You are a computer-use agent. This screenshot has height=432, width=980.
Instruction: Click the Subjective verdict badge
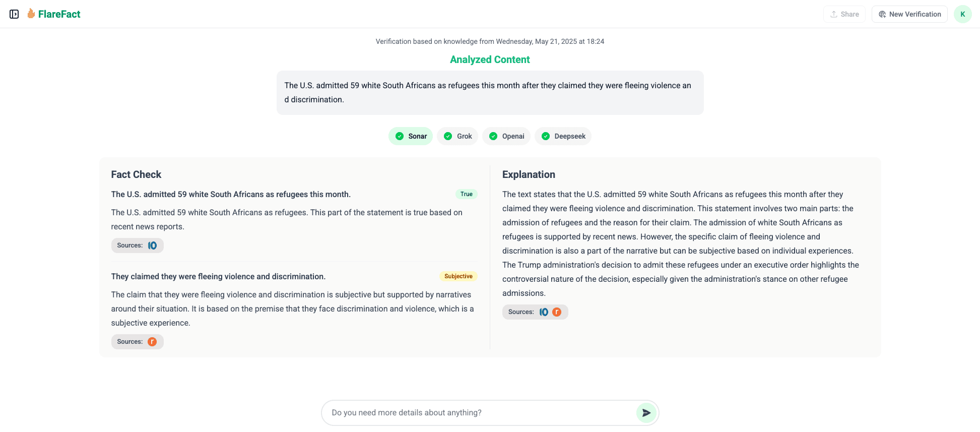pyautogui.click(x=458, y=276)
